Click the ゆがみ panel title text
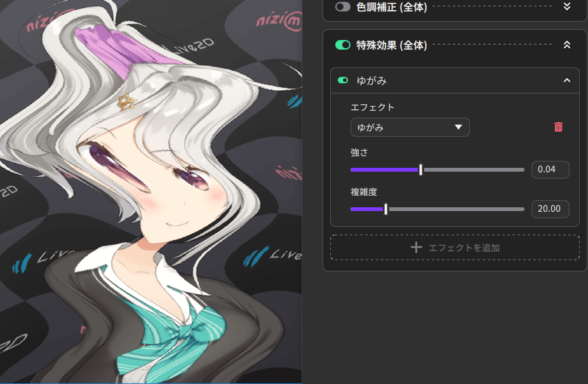This screenshot has height=384, width=588. [x=371, y=81]
